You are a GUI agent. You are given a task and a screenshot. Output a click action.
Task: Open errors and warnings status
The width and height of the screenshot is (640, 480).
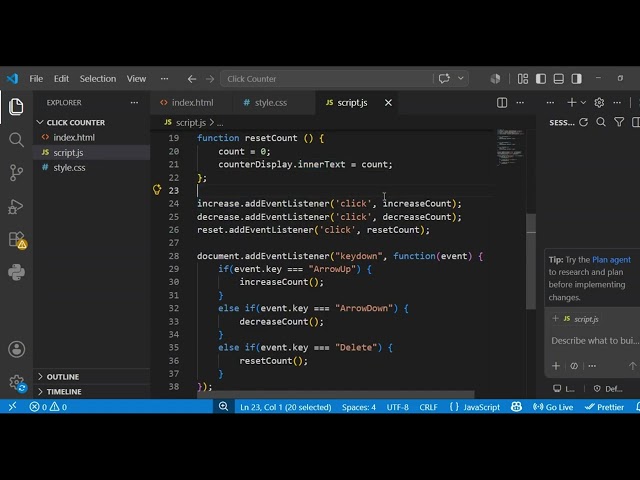coord(48,407)
